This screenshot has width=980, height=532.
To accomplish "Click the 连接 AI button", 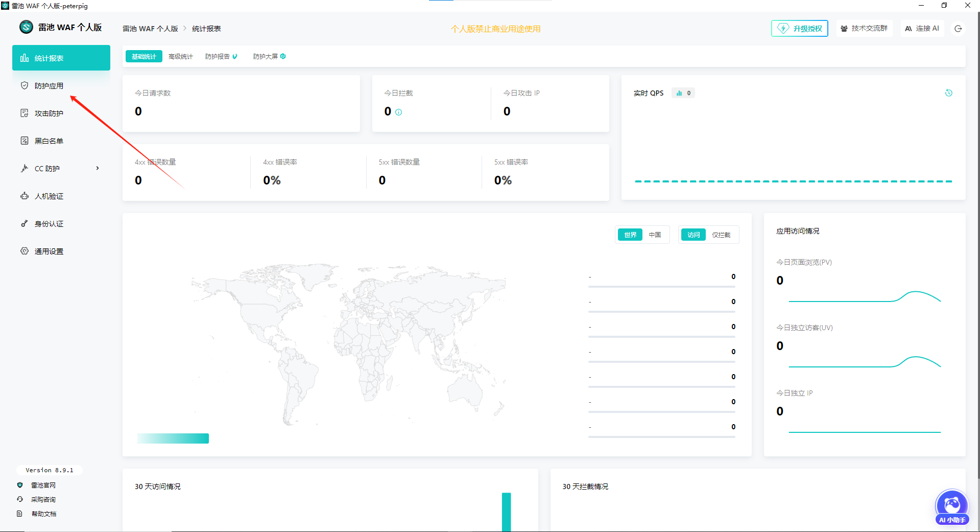I will coord(922,29).
